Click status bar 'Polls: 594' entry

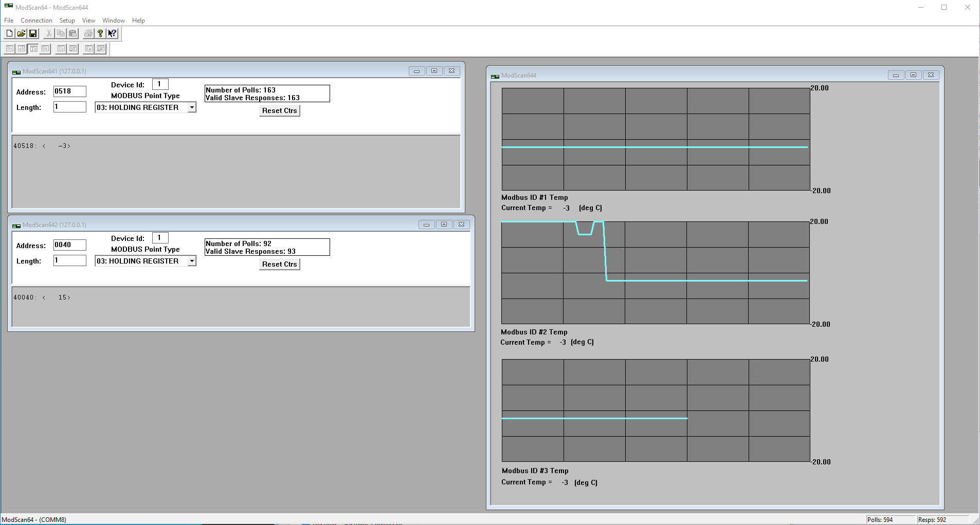(x=880, y=520)
